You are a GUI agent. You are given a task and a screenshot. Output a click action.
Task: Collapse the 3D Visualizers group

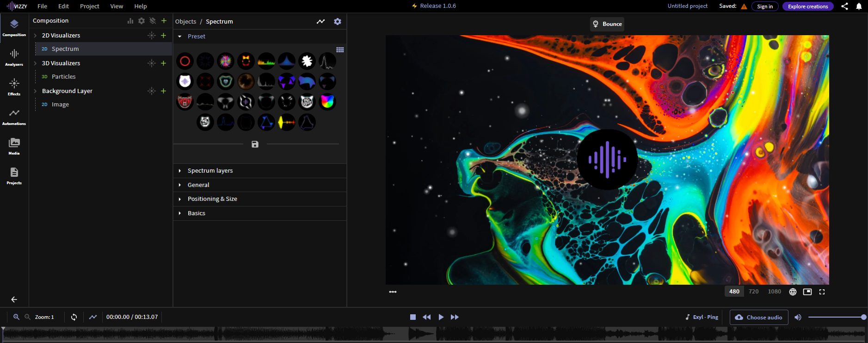[x=35, y=63]
